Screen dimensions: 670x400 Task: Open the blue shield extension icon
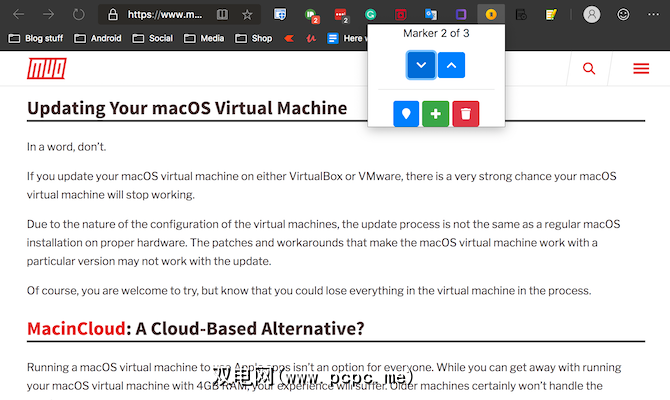pyautogui.click(x=280, y=15)
